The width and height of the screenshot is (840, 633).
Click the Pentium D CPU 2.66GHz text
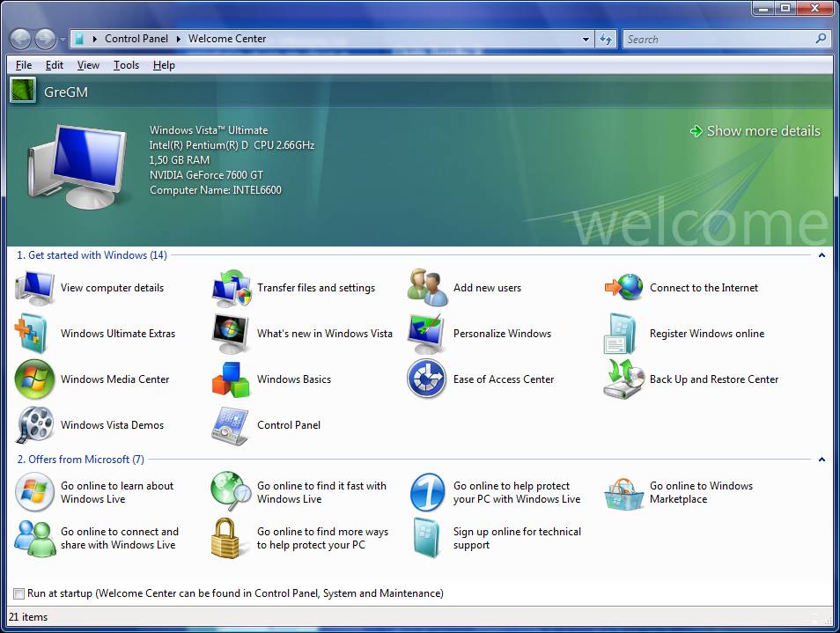232,145
